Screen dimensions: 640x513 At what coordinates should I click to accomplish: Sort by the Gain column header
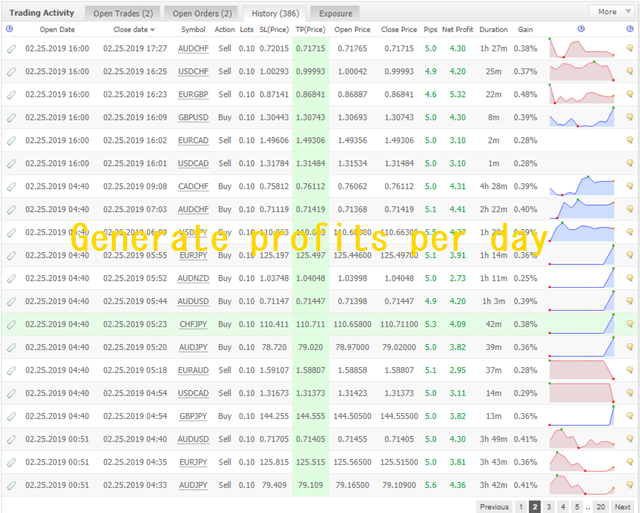[x=525, y=29]
